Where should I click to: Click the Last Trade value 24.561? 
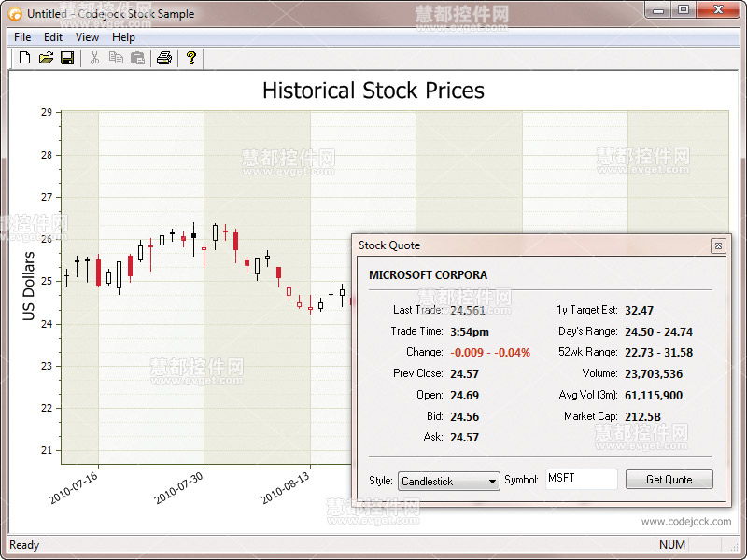468,311
